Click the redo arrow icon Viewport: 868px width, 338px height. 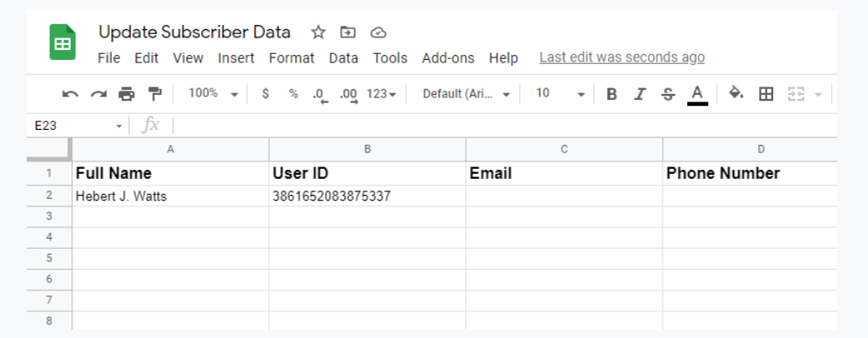point(98,94)
